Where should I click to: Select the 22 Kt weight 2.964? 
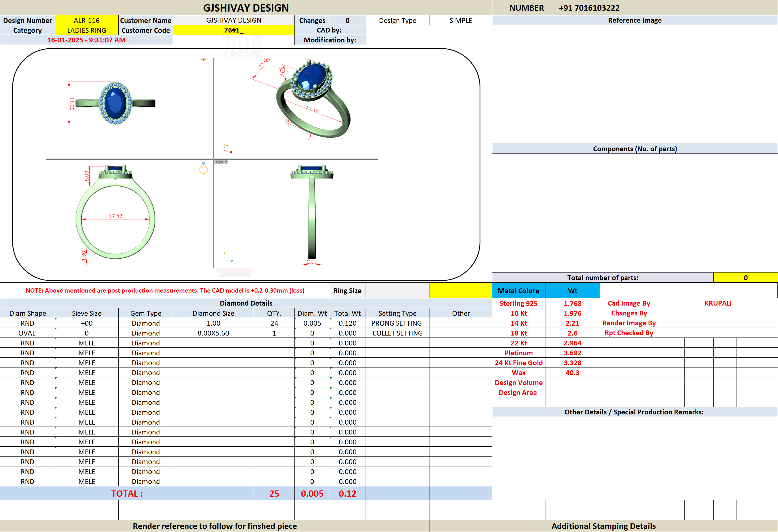[x=573, y=343]
